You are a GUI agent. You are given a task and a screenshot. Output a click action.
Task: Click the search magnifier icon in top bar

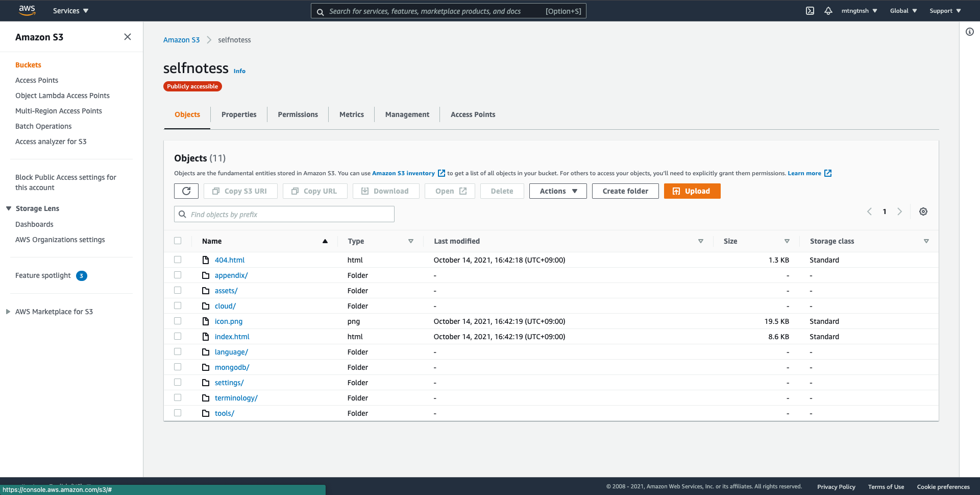[x=320, y=12]
